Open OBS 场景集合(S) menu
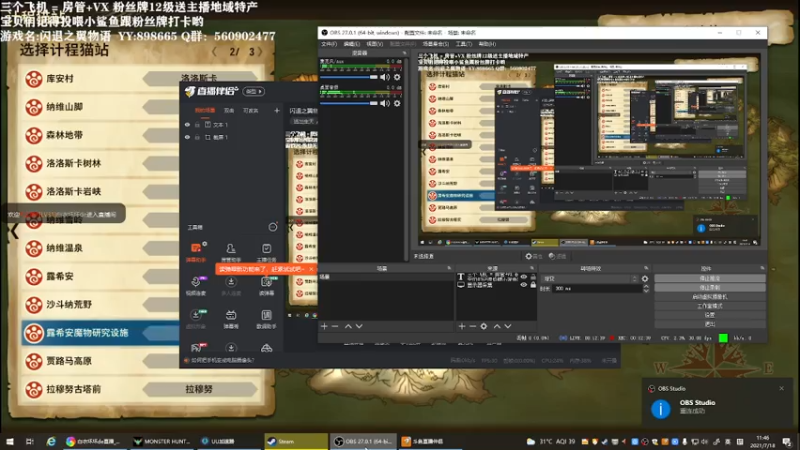The width and height of the screenshot is (800, 450). click(436, 44)
